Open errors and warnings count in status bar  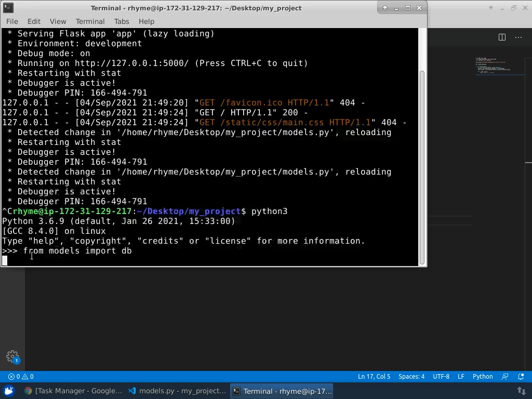tap(21, 377)
